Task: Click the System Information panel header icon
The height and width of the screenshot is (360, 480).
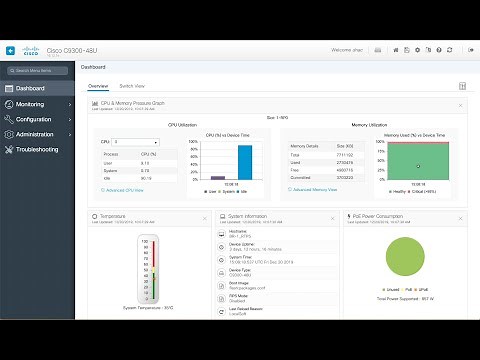Action: pyautogui.click(x=223, y=216)
